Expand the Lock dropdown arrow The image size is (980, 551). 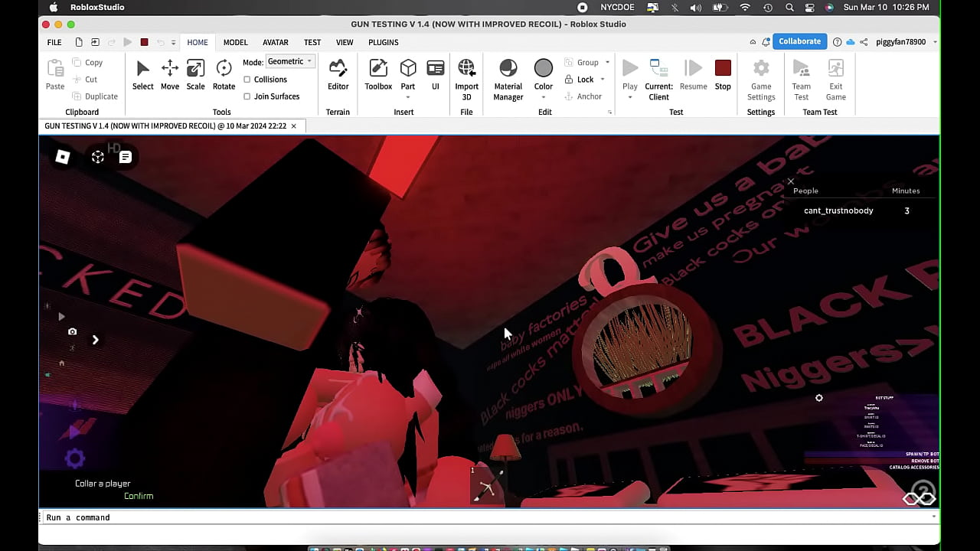click(x=603, y=80)
